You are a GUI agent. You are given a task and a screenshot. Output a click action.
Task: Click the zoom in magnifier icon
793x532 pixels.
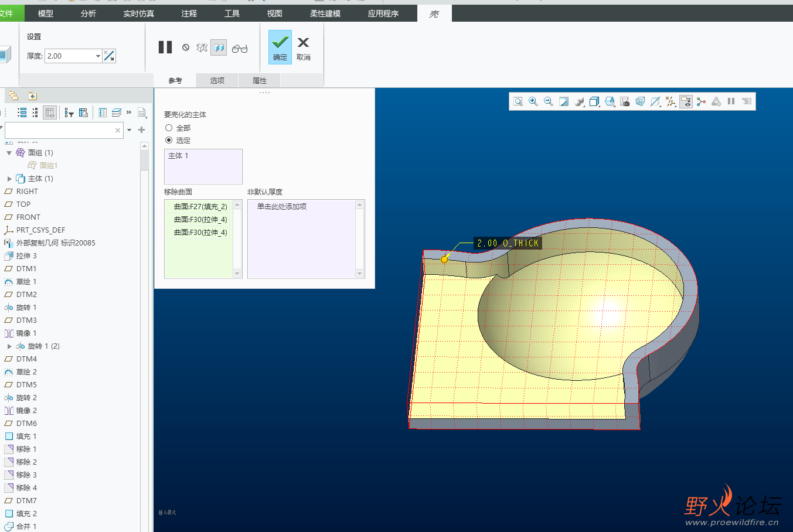(533, 101)
